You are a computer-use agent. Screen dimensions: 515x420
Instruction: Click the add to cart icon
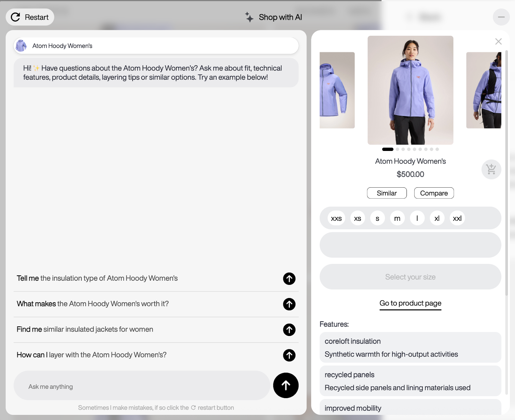(x=491, y=169)
